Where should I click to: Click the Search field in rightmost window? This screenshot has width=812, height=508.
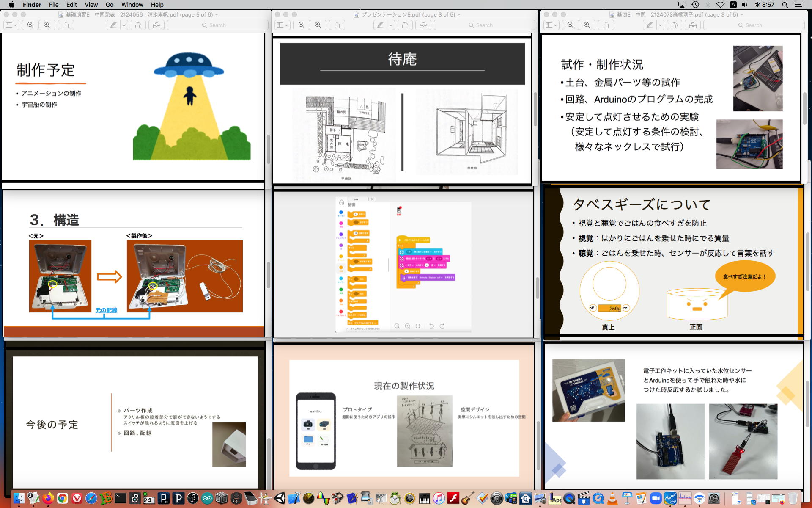coord(754,25)
